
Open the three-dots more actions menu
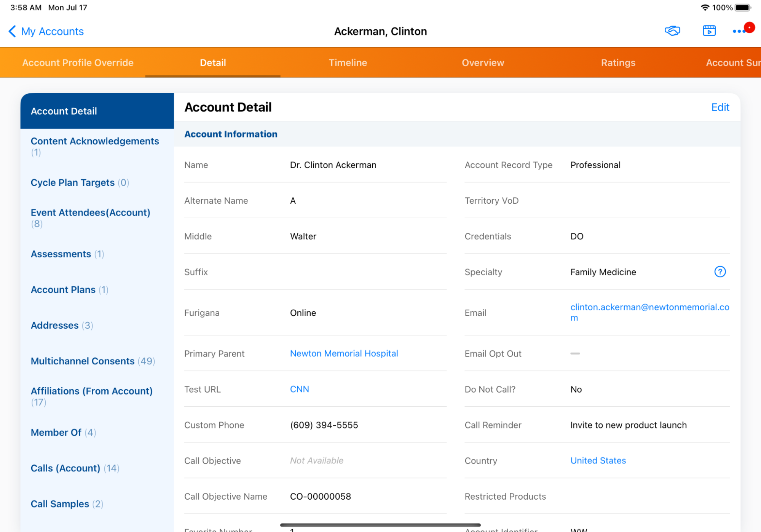tap(739, 31)
